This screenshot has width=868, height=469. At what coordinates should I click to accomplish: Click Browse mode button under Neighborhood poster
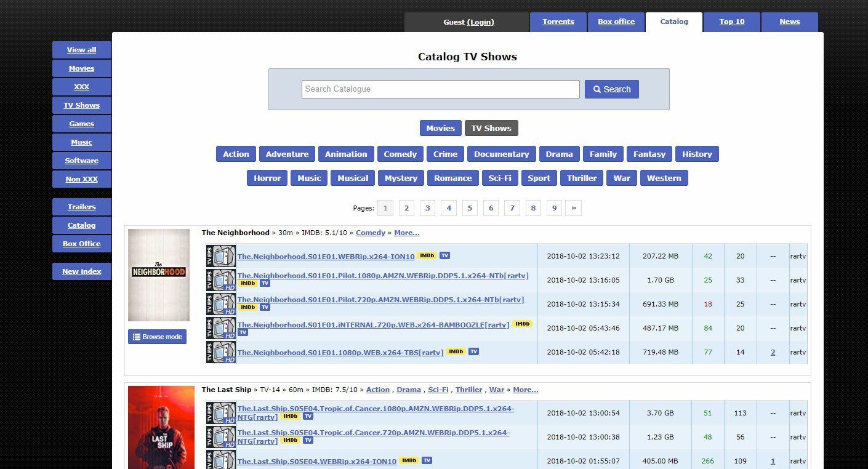pyautogui.click(x=157, y=337)
